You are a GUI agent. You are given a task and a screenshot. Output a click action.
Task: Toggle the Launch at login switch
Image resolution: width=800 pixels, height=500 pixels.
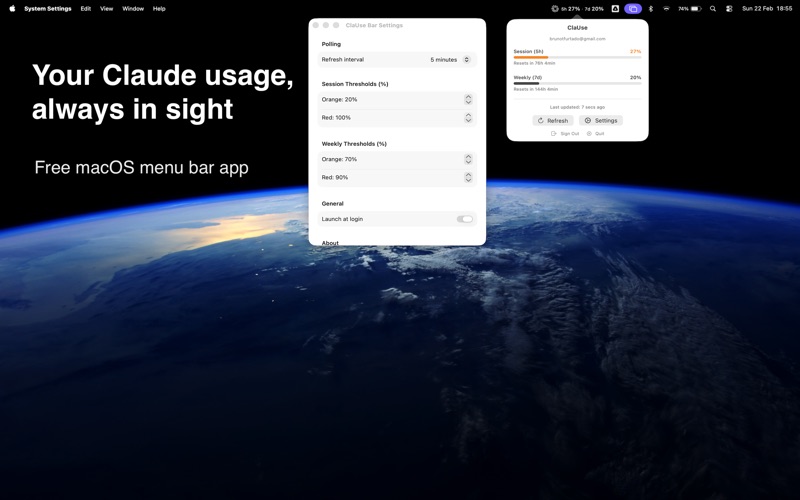pos(464,219)
